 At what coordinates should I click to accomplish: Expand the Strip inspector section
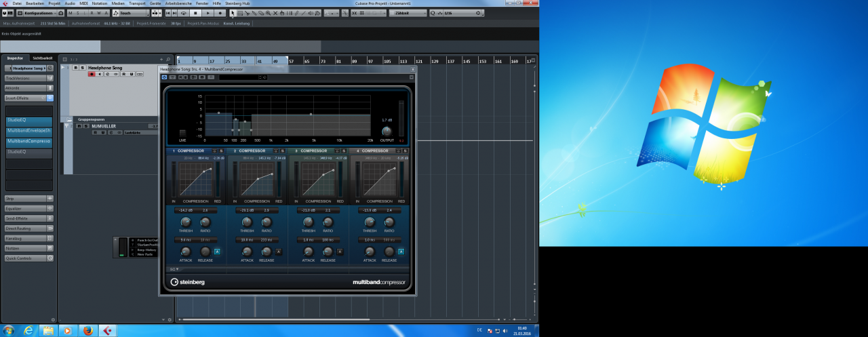point(29,199)
